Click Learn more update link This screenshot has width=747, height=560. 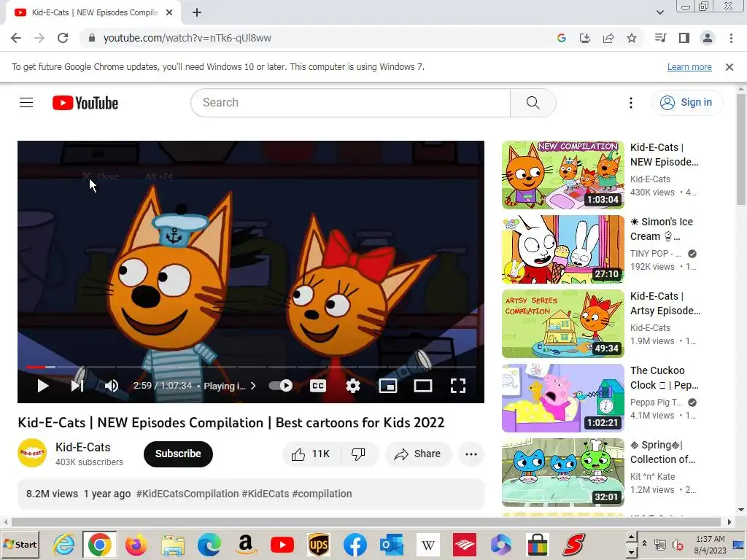tap(689, 67)
